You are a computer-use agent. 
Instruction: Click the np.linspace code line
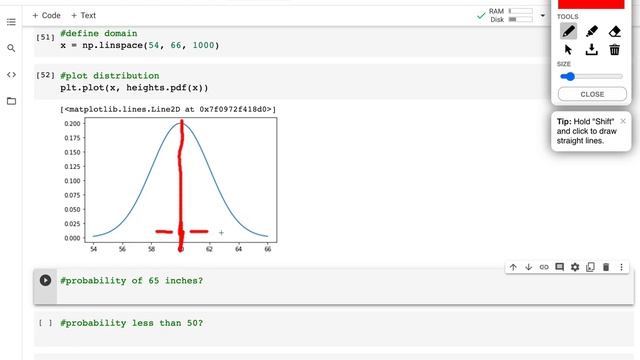140,45
